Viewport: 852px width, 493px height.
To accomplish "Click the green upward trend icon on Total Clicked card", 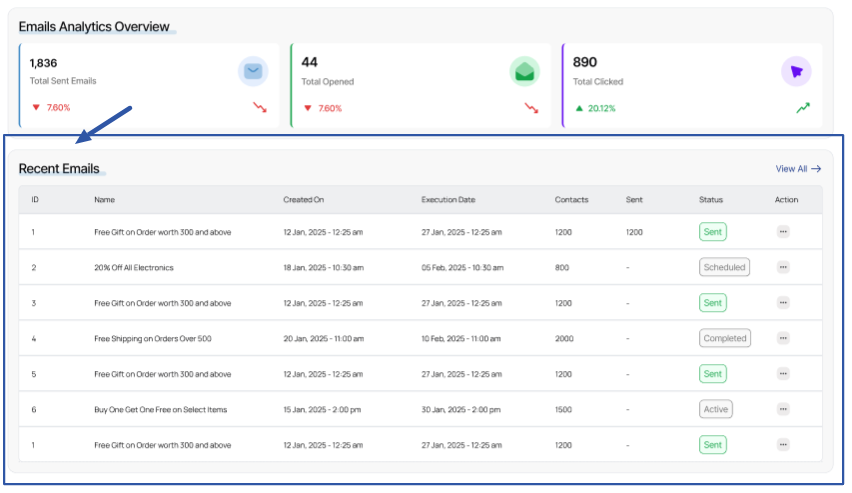I will click(802, 108).
